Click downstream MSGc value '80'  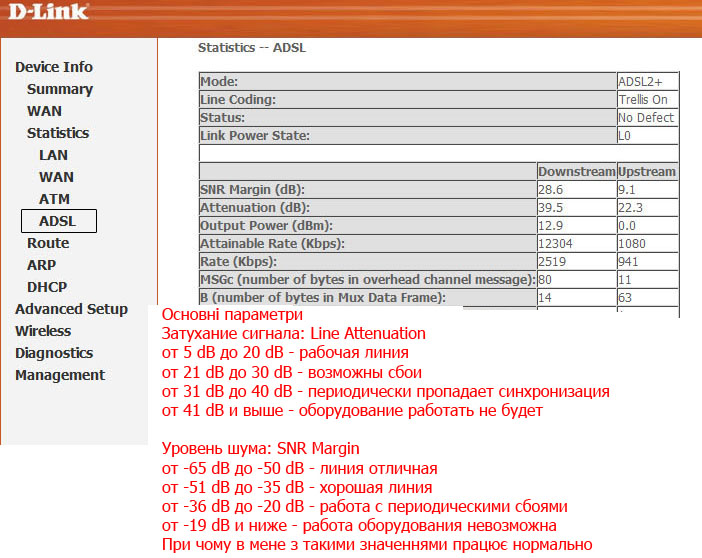click(x=545, y=279)
